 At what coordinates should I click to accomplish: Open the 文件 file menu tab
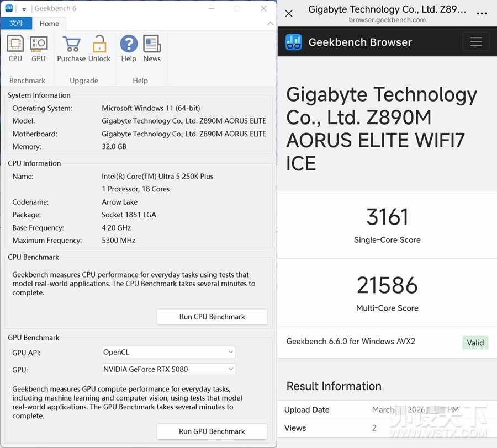(x=17, y=23)
